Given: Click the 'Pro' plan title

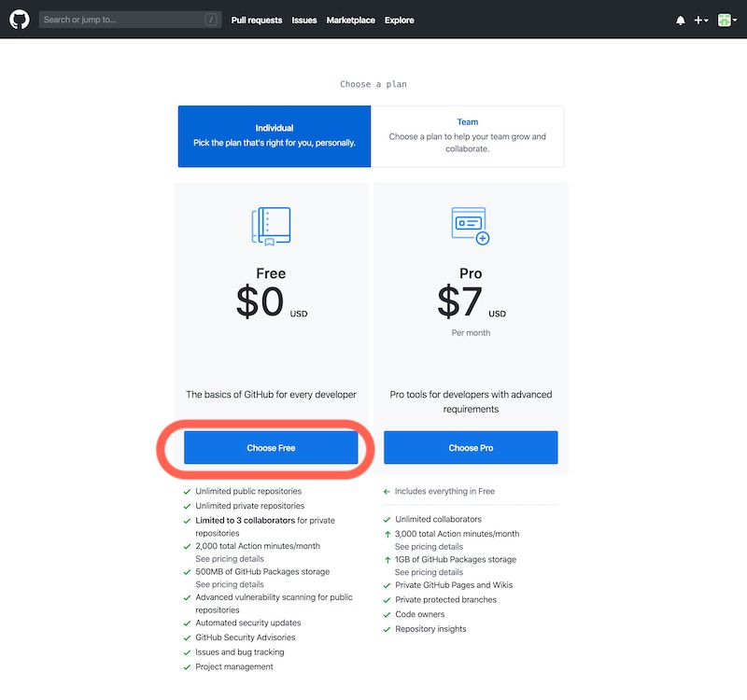Looking at the screenshot, I should (471, 273).
